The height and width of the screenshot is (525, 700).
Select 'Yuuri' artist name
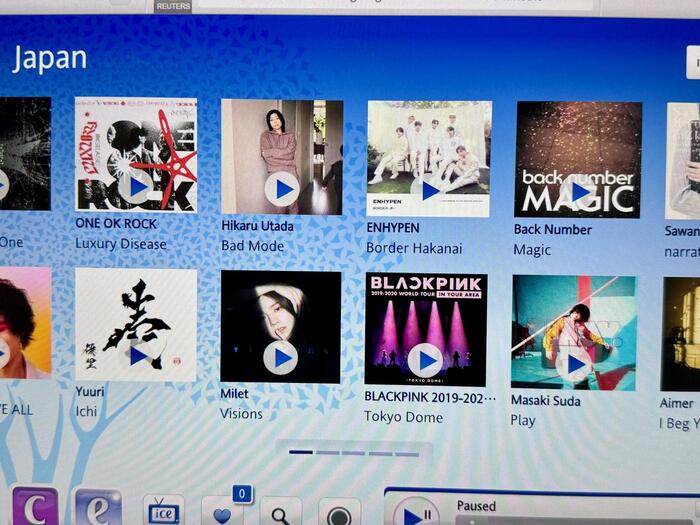(90, 392)
